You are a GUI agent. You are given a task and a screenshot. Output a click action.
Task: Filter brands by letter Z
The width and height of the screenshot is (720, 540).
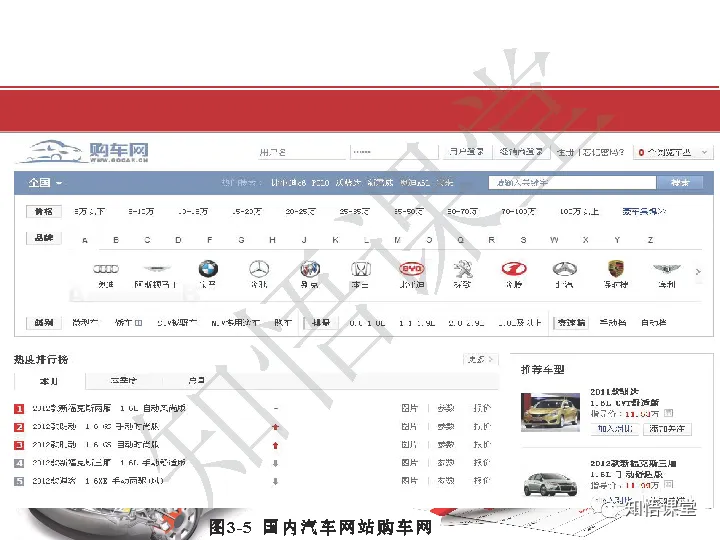point(650,240)
